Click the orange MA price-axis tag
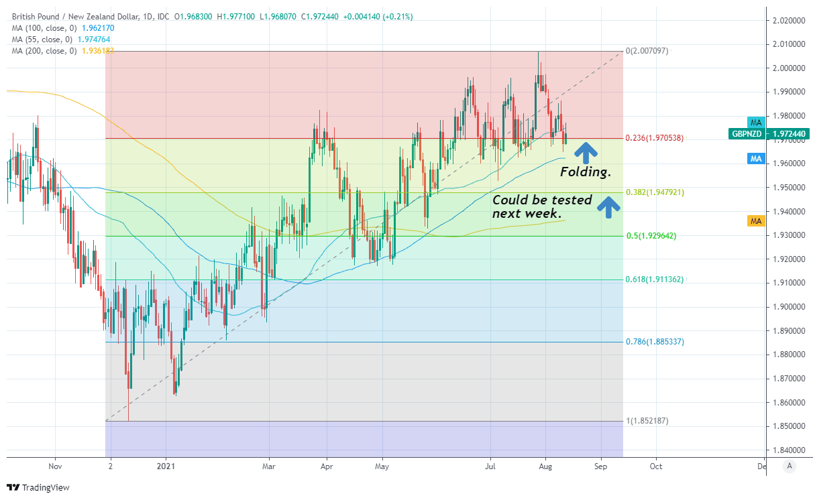The width and height of the screenshot is (813, 504). click(756, 221)
